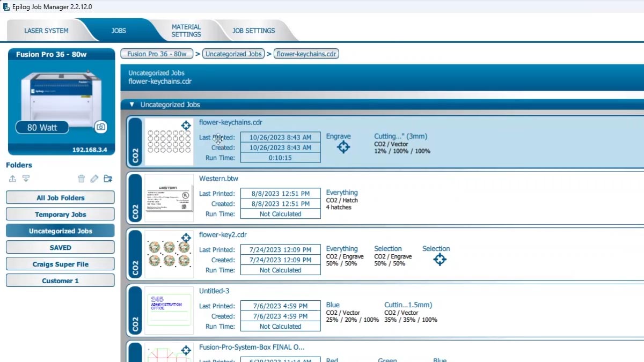Click the Fusion Pro 36 - 80w breadcrumb
This screenshot has height=362, width=644.
tap(157, 54)
